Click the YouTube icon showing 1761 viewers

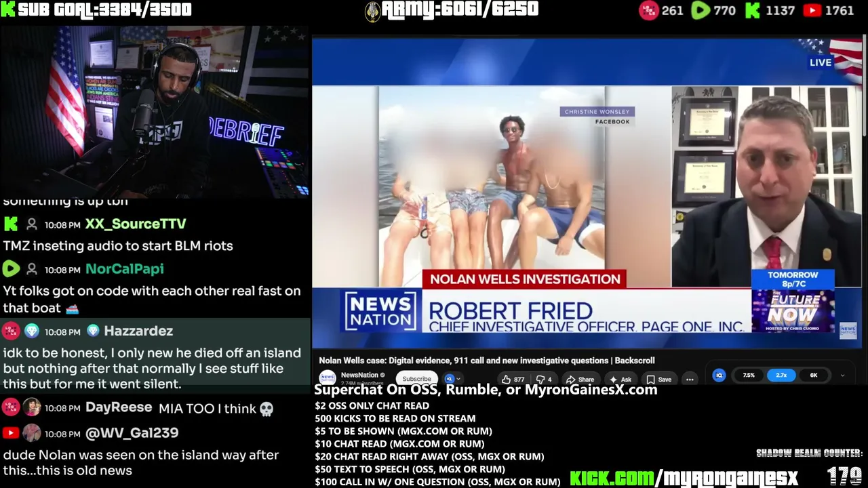[x=811, y=10]
